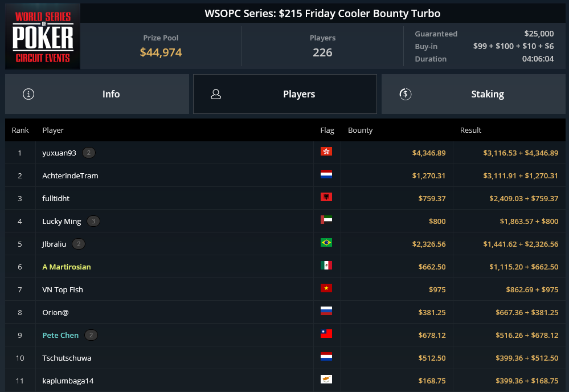Click fulltidht's bounty $759.37
The width and height of the screenshot is (569, 392).
(x=432, y=198)
